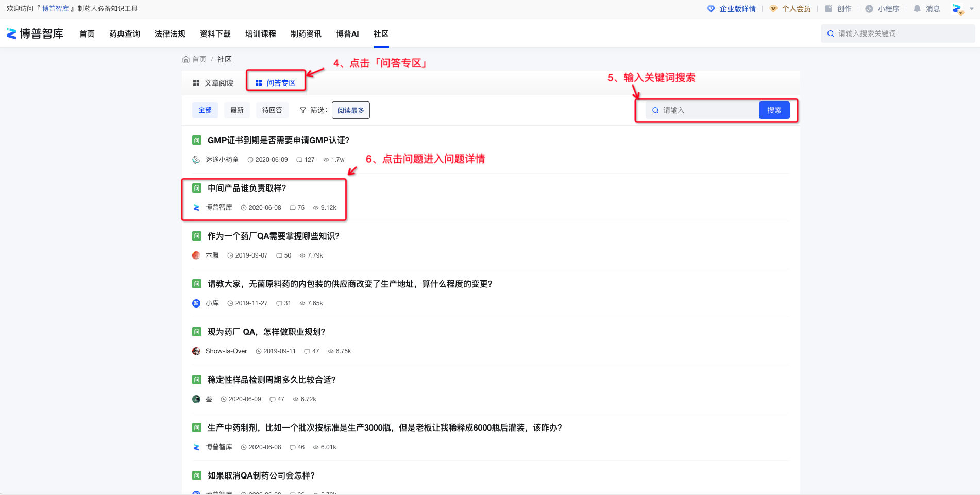The image size is (980, 495).
Task: Click the avatar of 木雕
Action: pyautogui.click(x=196, y=255)
